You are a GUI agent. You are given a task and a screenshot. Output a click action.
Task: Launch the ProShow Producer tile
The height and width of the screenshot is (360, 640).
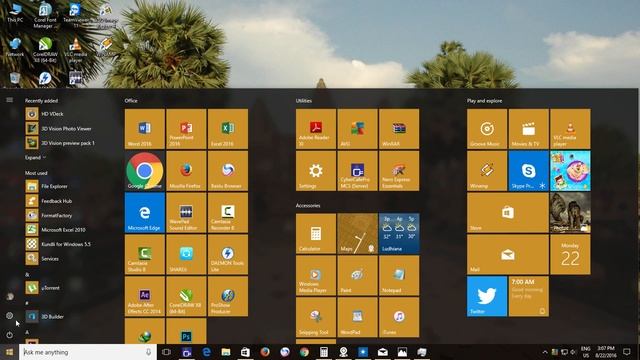pos(228,296)
